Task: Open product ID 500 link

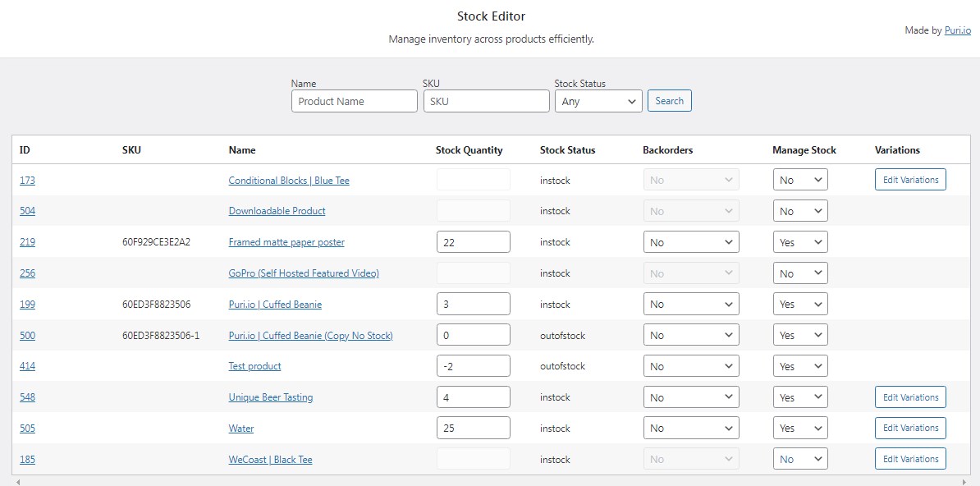Action: [x=28, y=335]
